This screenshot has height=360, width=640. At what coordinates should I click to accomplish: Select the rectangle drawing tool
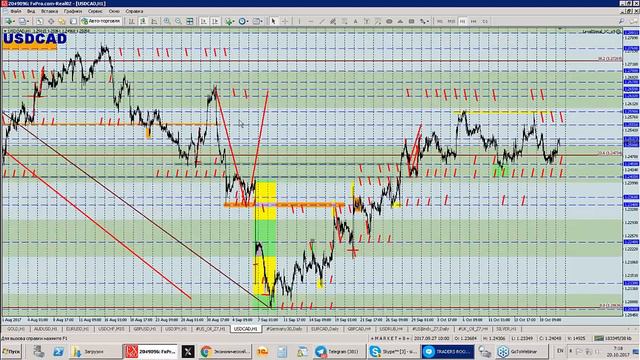pos(411,21)
